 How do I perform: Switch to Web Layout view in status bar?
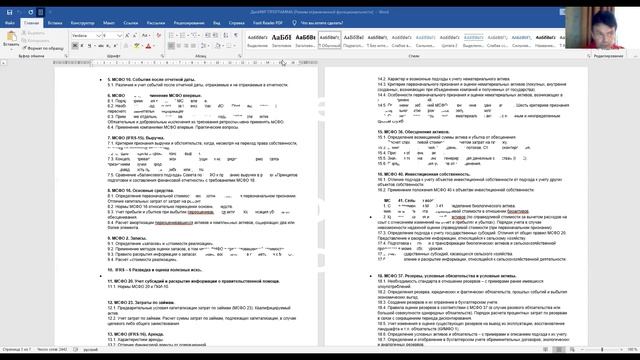coord(572,349)
